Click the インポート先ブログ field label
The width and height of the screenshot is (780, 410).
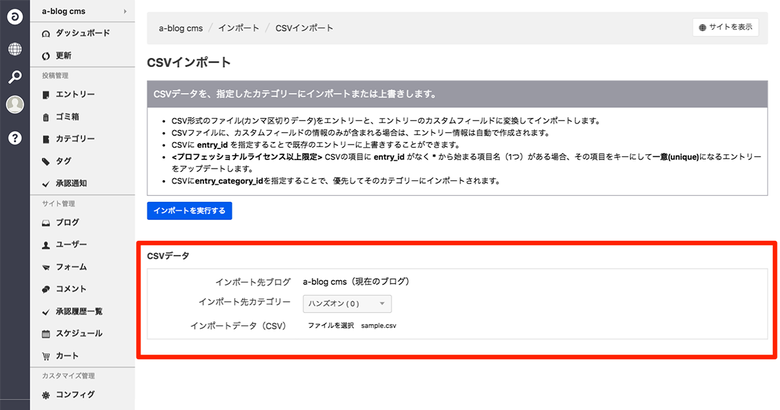tap(253, 282)
